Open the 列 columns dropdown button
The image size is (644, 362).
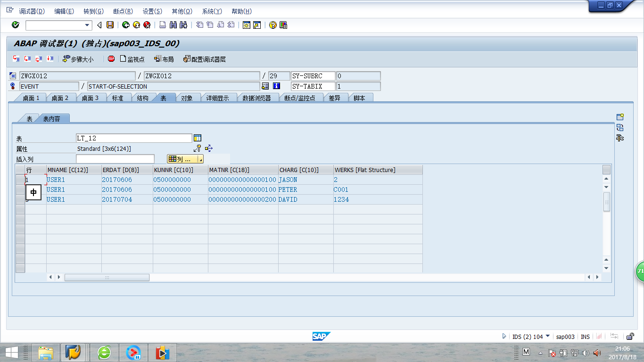[185, 159]
